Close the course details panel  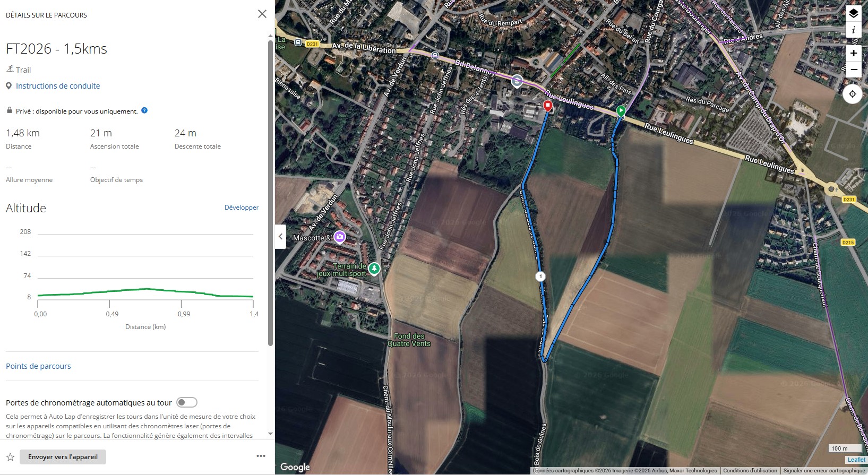pos(262,14)
